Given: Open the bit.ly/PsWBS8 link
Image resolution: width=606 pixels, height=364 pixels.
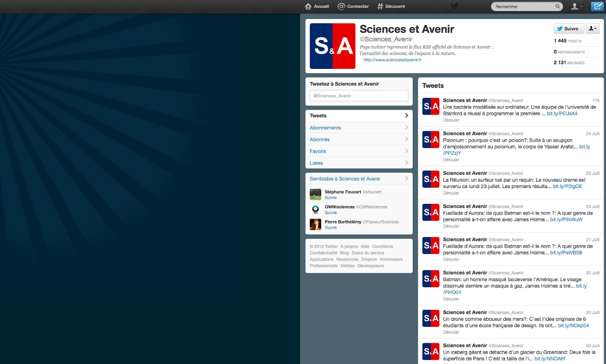Looking at the screenshot, I should 566,253.
